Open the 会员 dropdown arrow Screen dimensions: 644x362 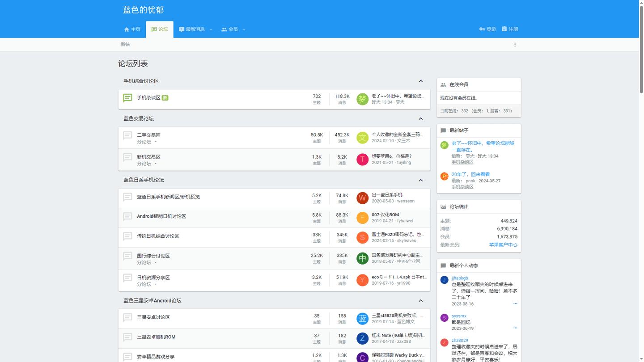click(244, 29)
